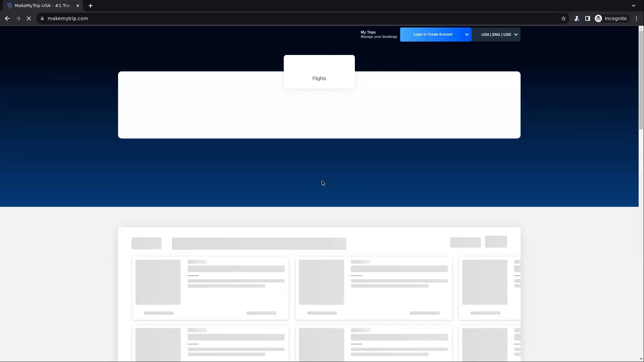Click the Login or Create Account button
This screenshot has height=362, width=644.
coord(433,34)
